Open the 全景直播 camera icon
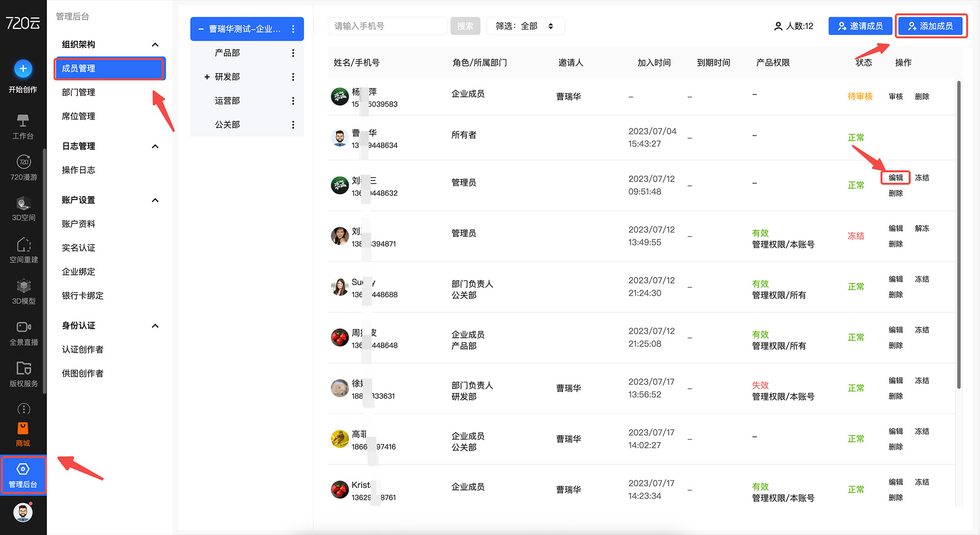Screen dimensions: 980x535 [x=24, y=327]
